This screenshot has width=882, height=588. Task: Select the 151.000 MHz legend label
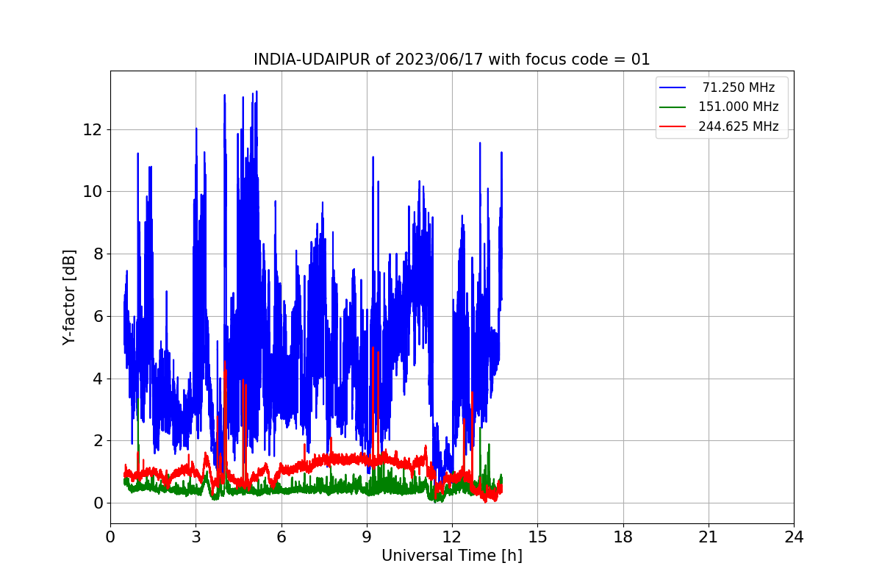point(739,107)
